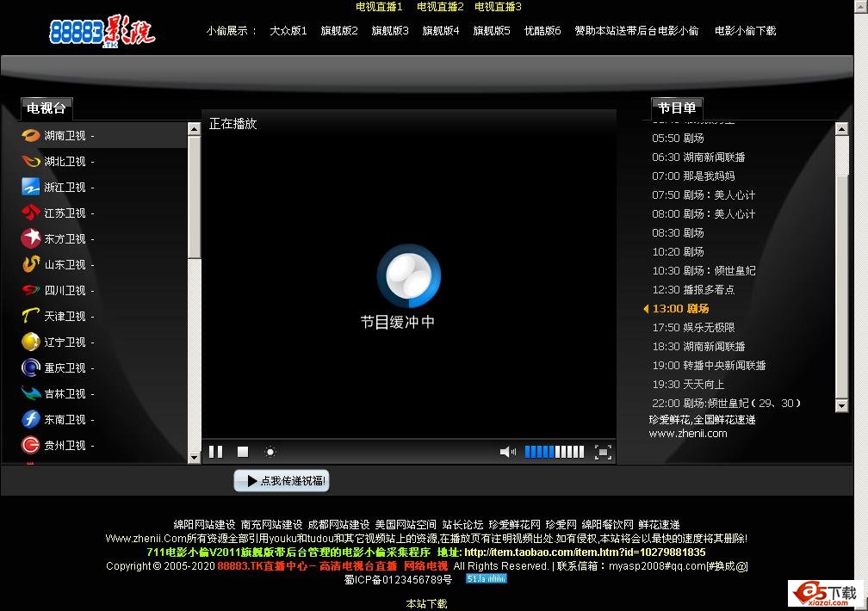This screenshot has height=611, width=868.
Task: Open the 南充网站建设 footer link
Action: pyautogui.click(x=272, y=524)
